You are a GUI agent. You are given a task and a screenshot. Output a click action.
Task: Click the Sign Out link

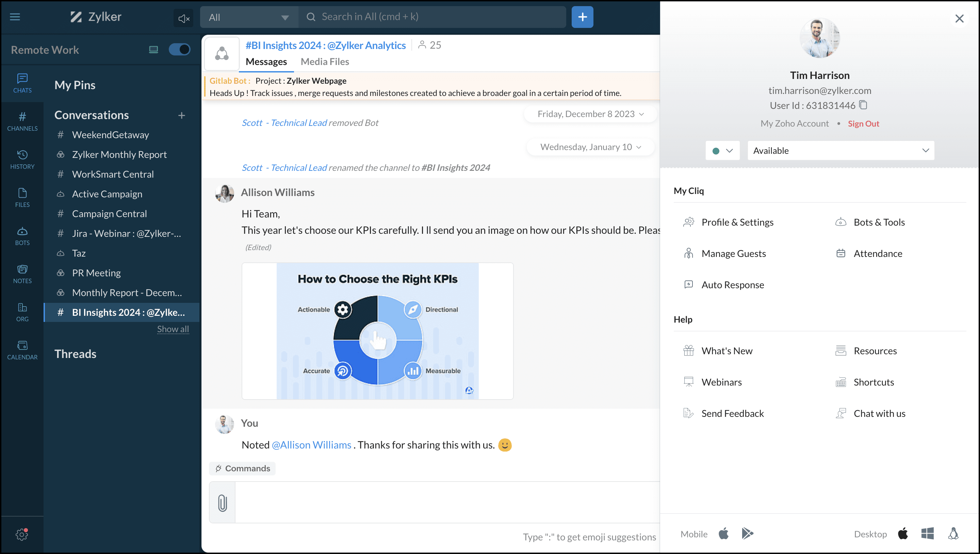point(863,124)
